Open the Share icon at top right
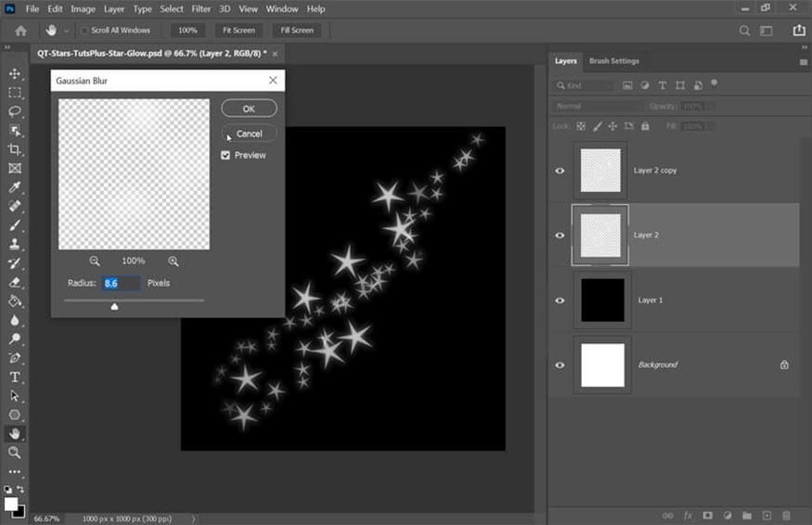812x525 pixels. click(x=799, y=30)
